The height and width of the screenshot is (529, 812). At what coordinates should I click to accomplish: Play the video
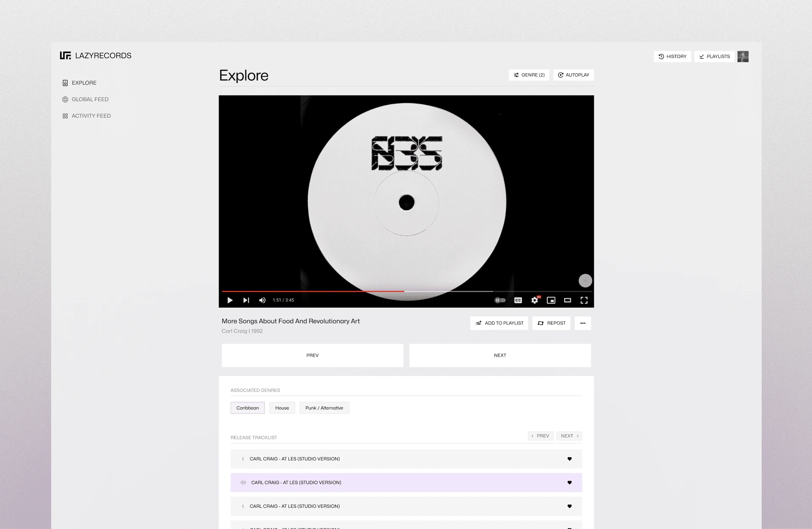(230, 300)
